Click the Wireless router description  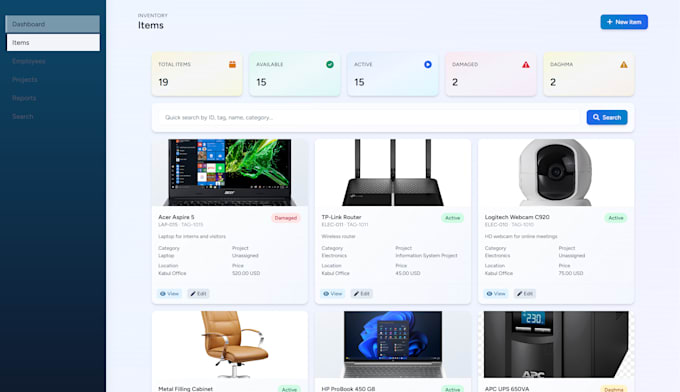point(338,236)
